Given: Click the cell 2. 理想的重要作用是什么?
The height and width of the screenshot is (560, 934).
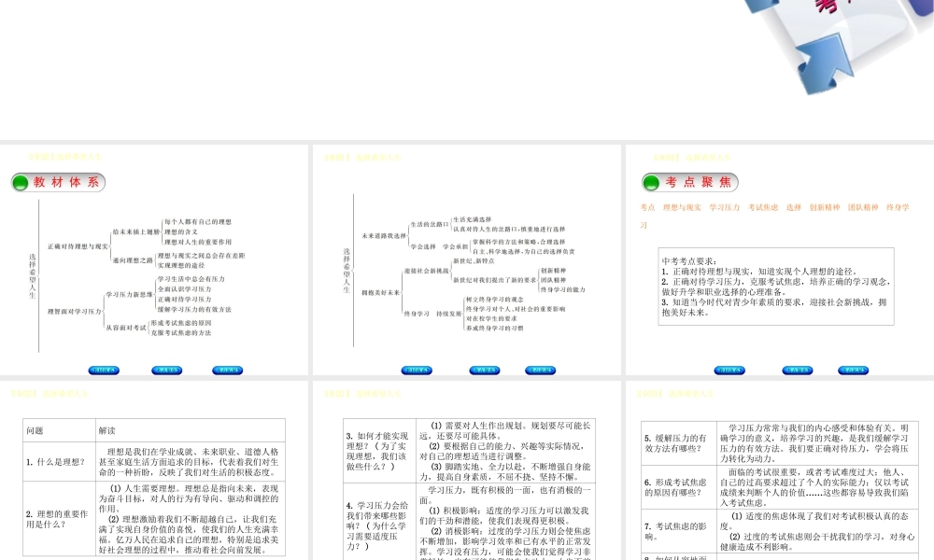Looking at the screenshot, I should click(x=60, y=518).
